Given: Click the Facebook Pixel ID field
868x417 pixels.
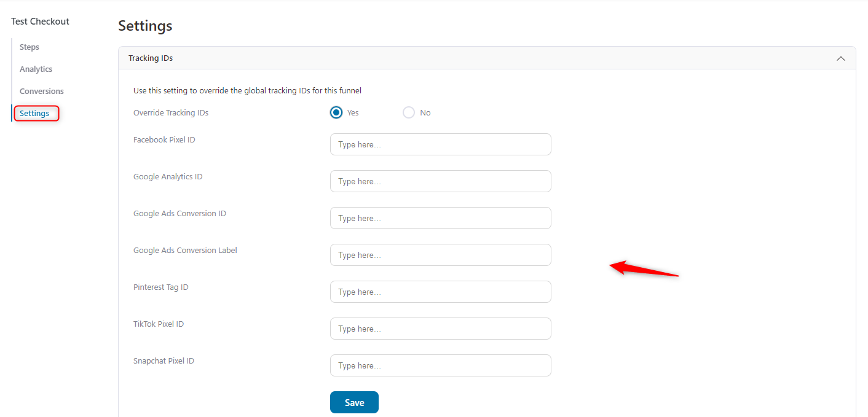Looking at the screenshot, I should (441, 144).
